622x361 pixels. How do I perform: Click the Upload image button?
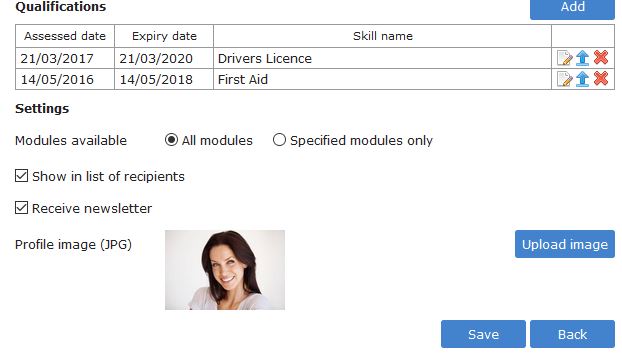[564, 244]
